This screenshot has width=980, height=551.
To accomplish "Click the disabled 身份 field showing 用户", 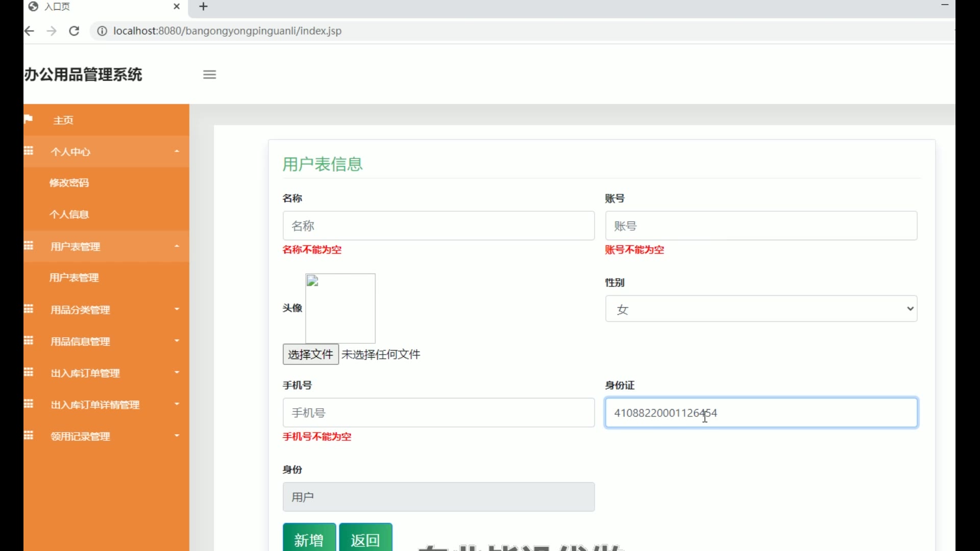I will pyautogui.click(x=438, y=497).
